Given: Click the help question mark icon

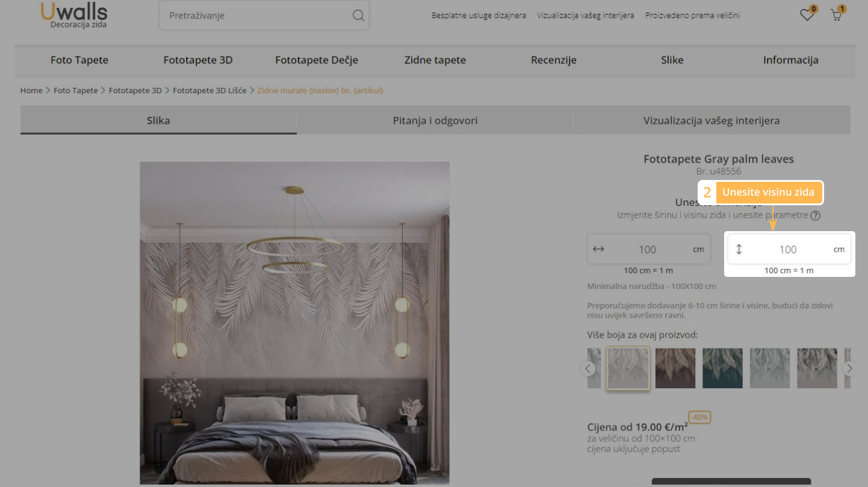Looking at the screenshot, I should (x=815, y=216).
